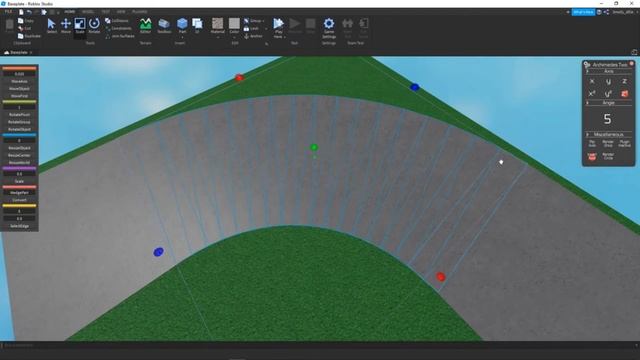
Task: Open the Material dropdown arrow
Action: (x=218, y=37)
